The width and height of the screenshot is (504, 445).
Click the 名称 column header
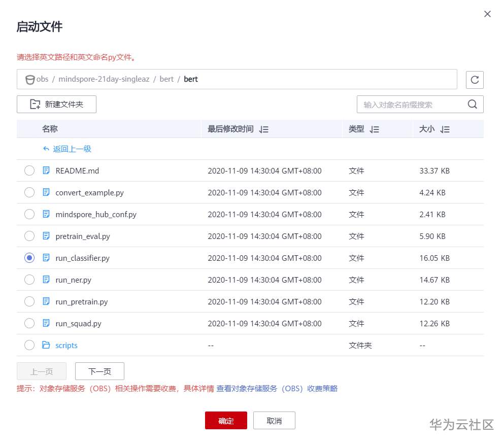coord(50,129)
